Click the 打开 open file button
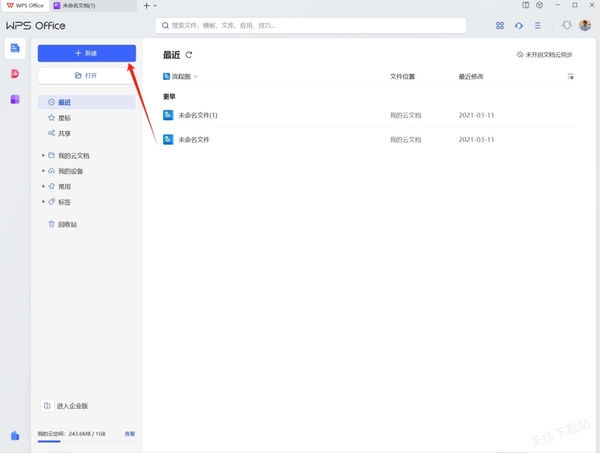The image size is (600, 453). coord(86,75)
